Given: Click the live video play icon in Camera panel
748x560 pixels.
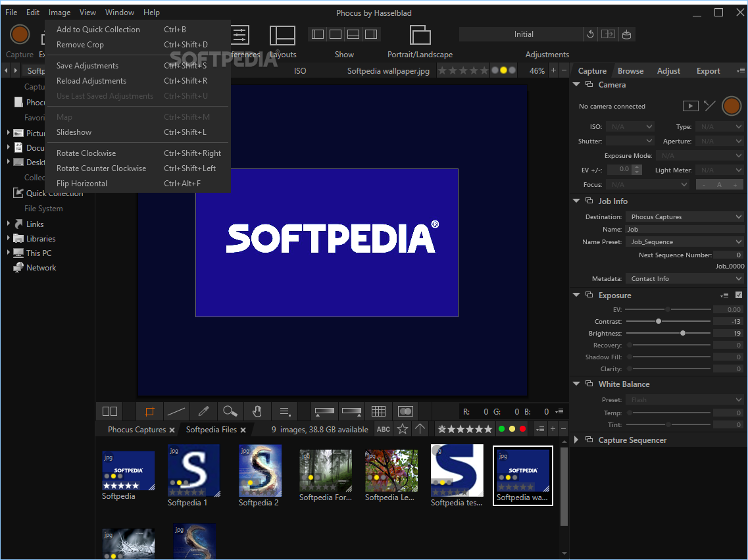Looking at the screenshot, I should pos(690,106).
